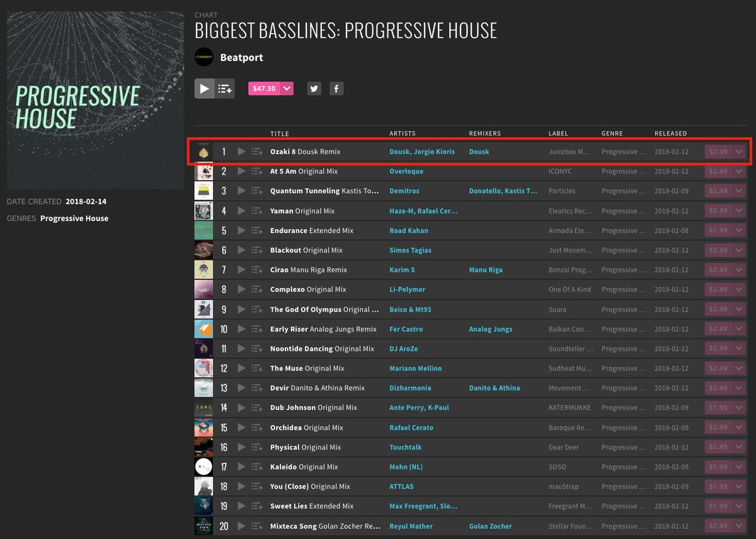Image resolution: width=756 pixels, height=539 pixels.
Task: Open track title Complexo Original Mix
Action: point(308,290)
